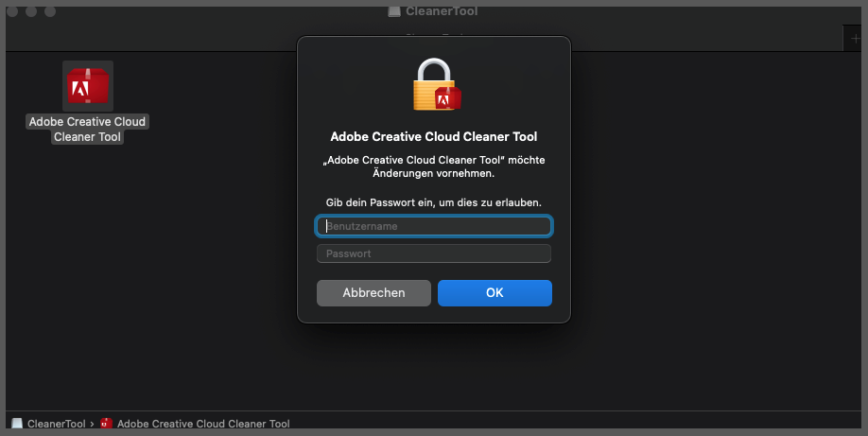This screenshot has width=868, height=436.
Task: Zoom the CleanerTool Finder window
Action: click(x=50, y=11)
